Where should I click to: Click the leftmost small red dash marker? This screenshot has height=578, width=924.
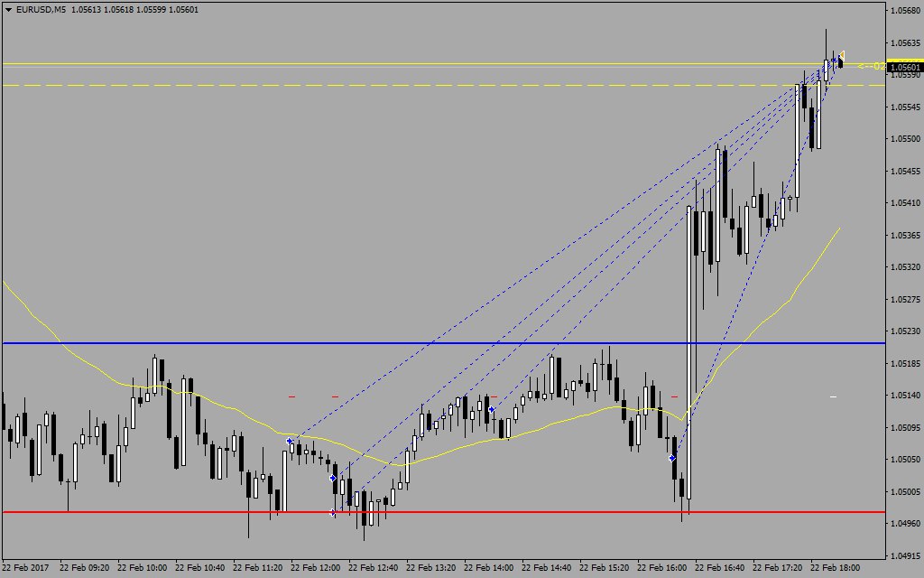(291, 396)
